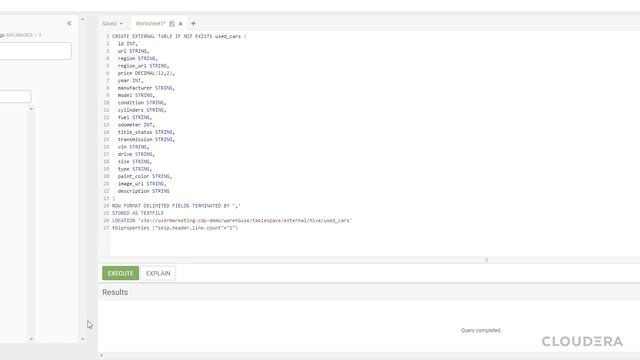Viewport: 640px width, 360px height.
Task: Click the Results heading
Action: coord(115,292)
